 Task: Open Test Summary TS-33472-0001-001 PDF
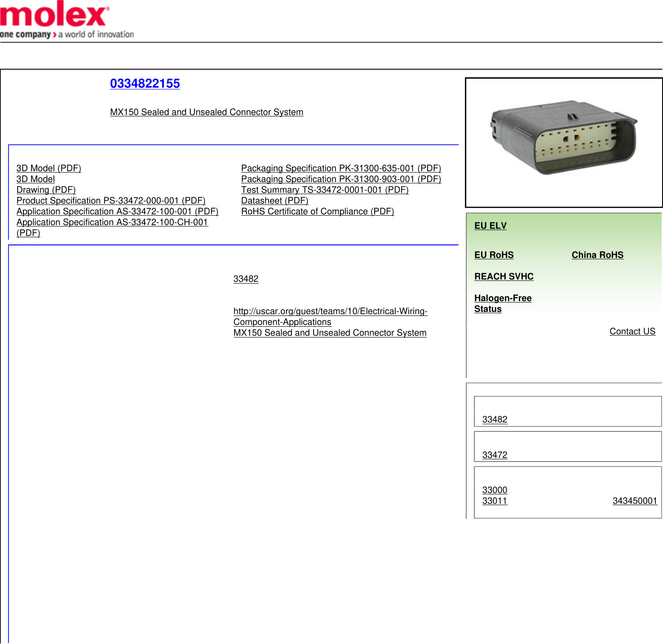click(x=324, y=190)
